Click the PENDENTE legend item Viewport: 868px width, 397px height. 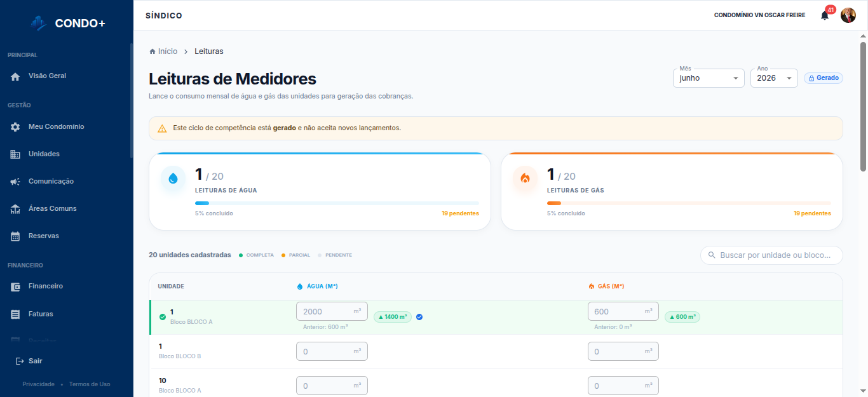point(334,255)
